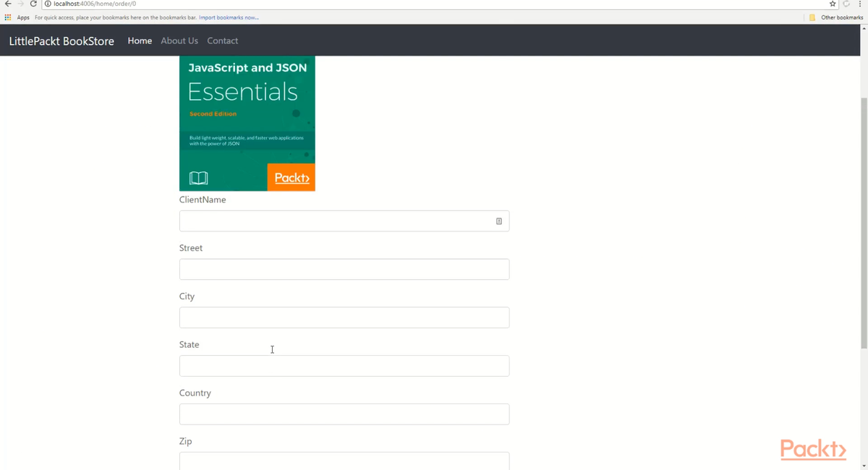Click the open book icon on cover
This screenshot has width=868, height=470.
coord(198,178)
